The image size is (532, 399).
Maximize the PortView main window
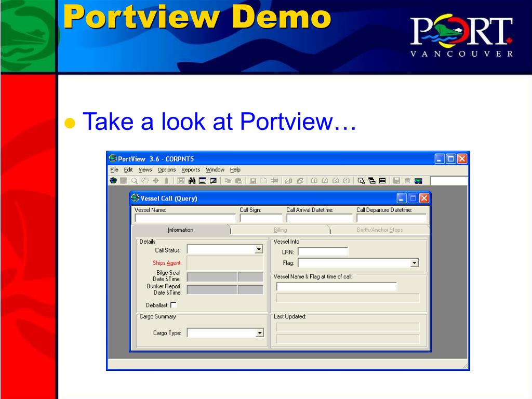(x=450, y=158)
